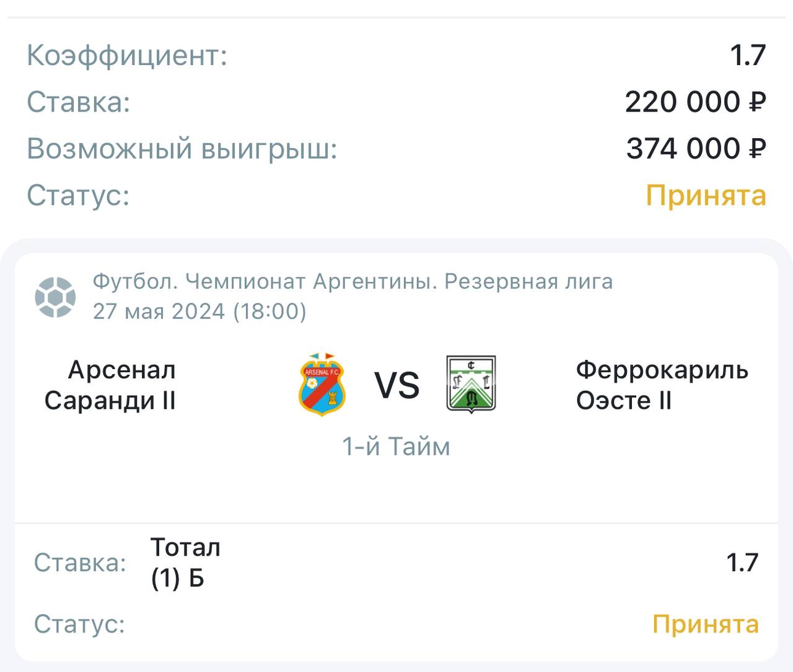Select the Чемпионат Аргентины Резервная лига title
Screen dimensions: 793x672
353,281
